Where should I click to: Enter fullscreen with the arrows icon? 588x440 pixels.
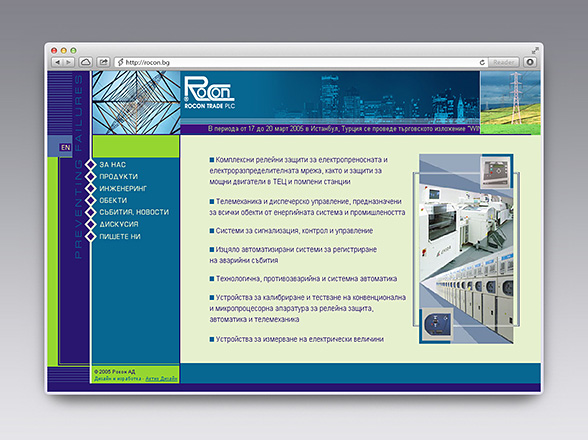[535, 50]
